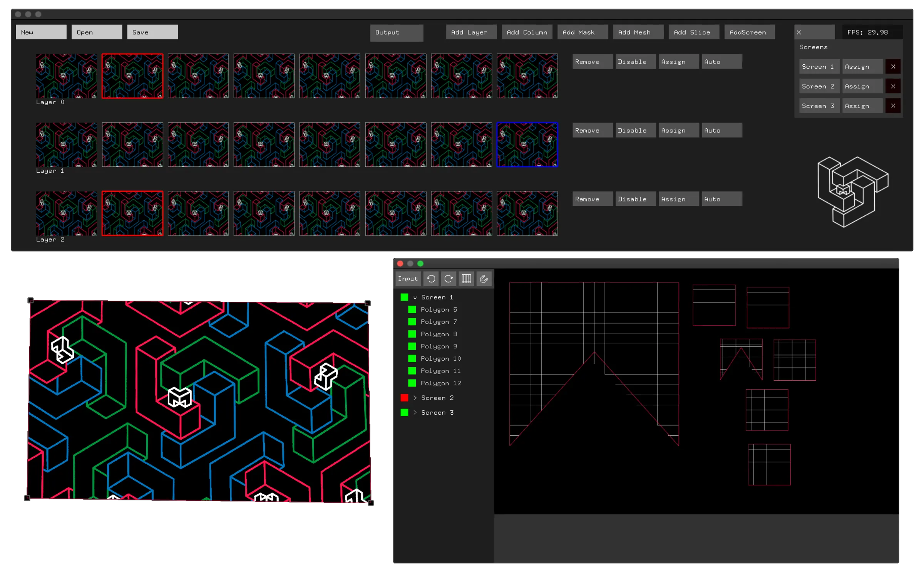Image resolution: width=924 pixels, height=578 pixels.
Task: Expand the Screen 3 tree arrow
Action: (415, 412)
